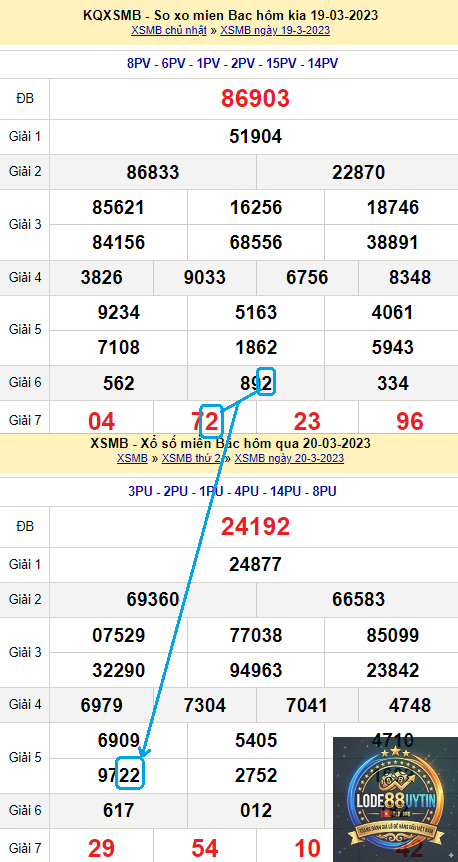Click seventh prize number 72
This screenshot has width=458, height=862.
tap(205, 421)
